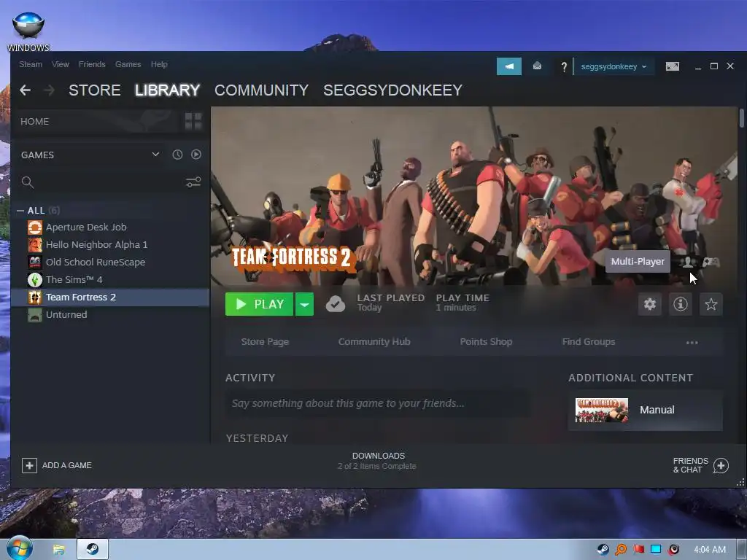The width and height of the screenshot is (747, 560).
Task: Open the SEGGSYDONKEEY profile tab
Action: (392, 90)
